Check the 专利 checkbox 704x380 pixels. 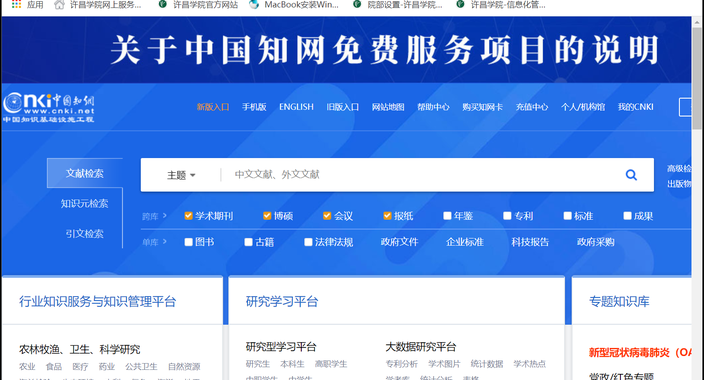pyautogui.click(x=507, y=216)
